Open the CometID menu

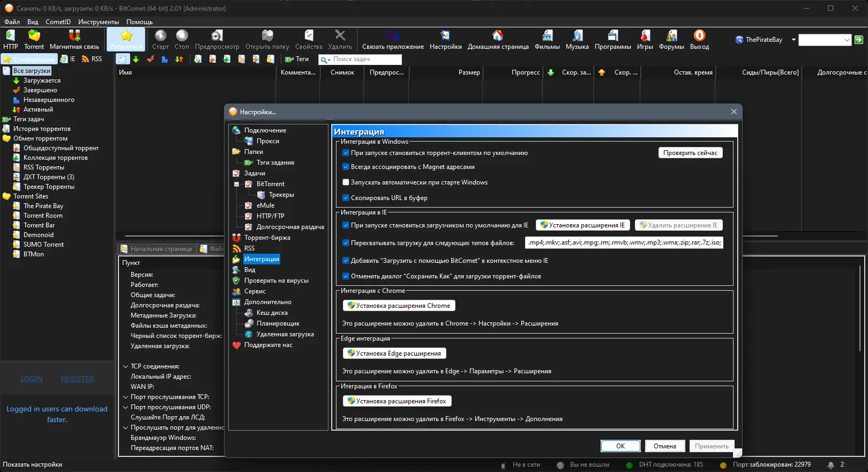tap(58, 22)
